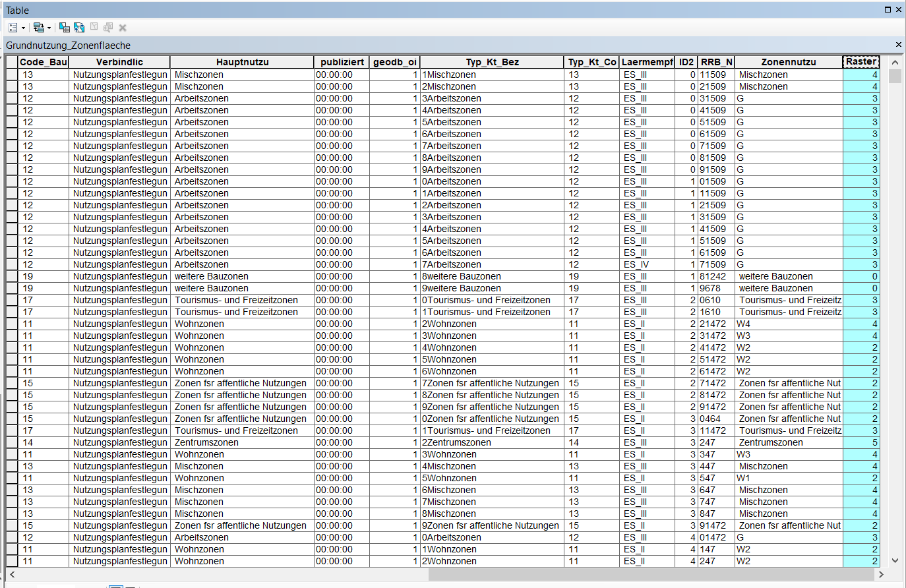Image resolution: width=906 pixels, height=588 pixels.
Task: Click the Hauptnutzu column header
Action: [242, 62]
